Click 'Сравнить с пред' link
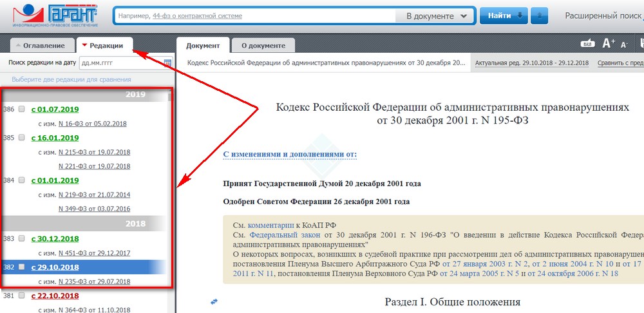644x313 pixels. click(621, 63)
